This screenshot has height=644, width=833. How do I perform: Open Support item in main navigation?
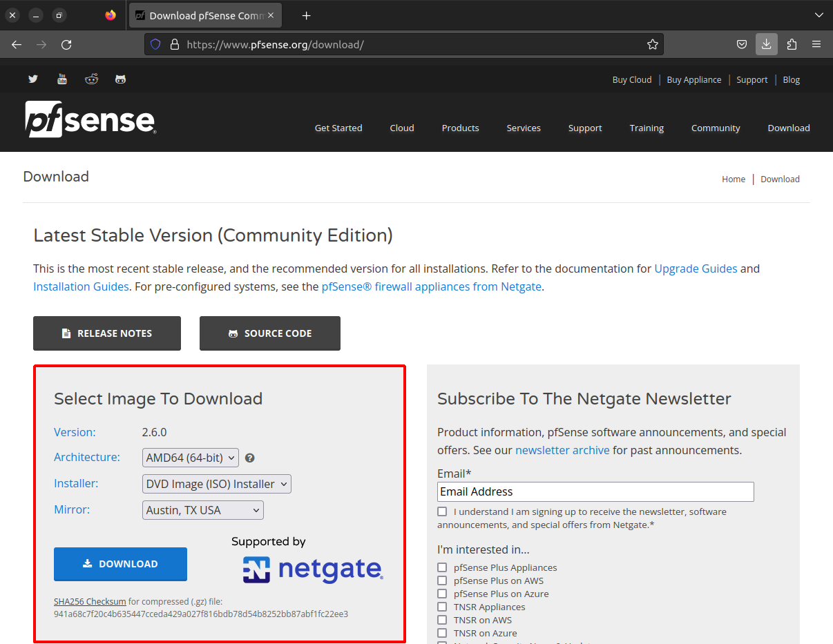[x=585, y=128]
